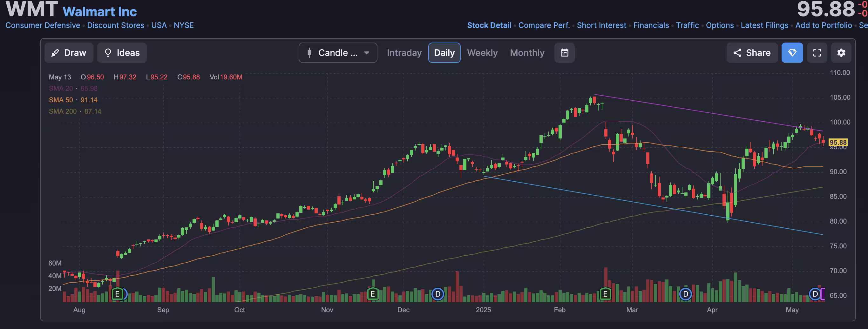
Task: Click the December dividend D marker
Action: tap(438, 294)
